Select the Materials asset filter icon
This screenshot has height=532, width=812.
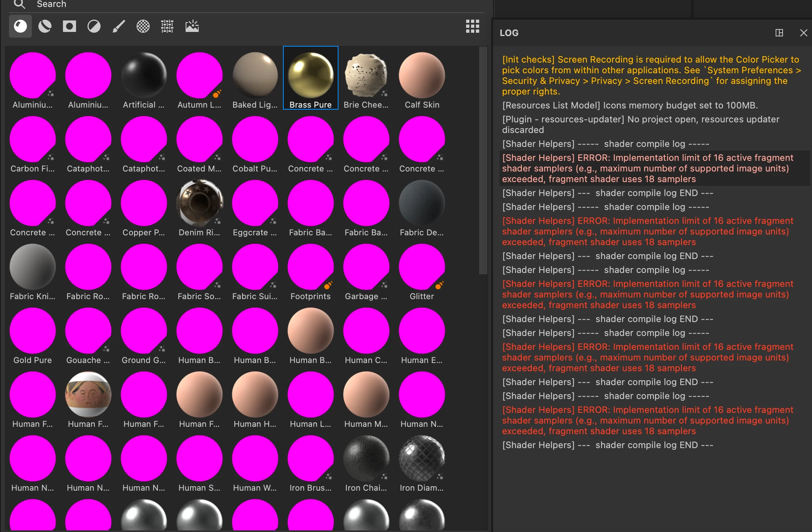pos(20,27)
